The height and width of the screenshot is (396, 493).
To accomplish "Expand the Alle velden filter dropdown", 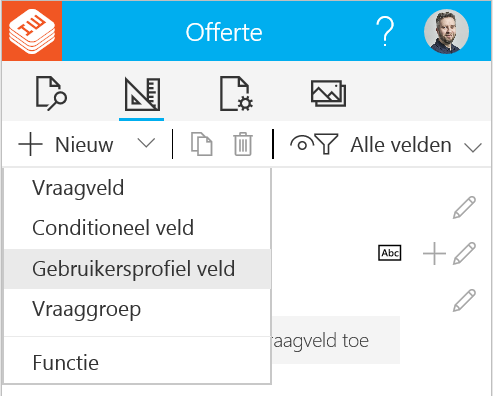I will [x=416, y=145].
